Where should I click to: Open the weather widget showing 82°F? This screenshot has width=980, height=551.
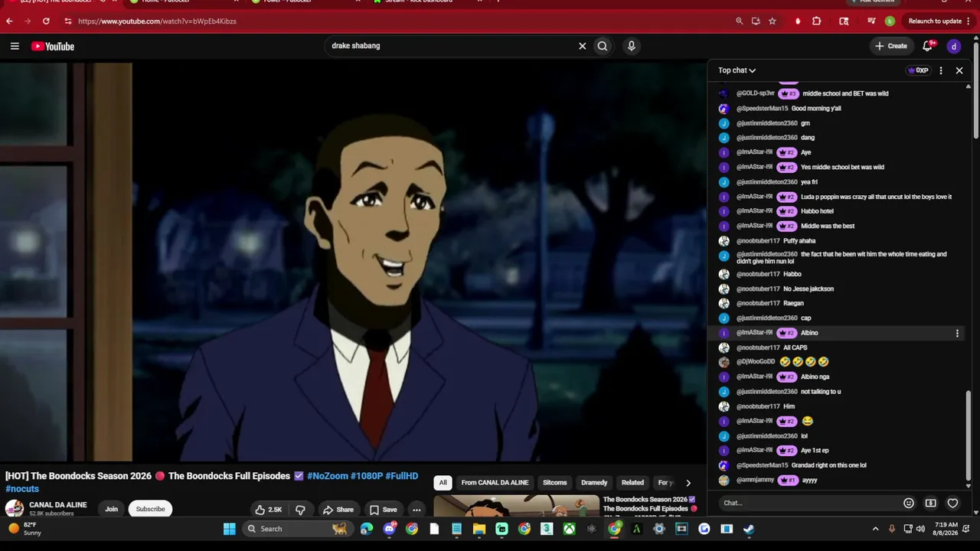click(x=24, y=529)
